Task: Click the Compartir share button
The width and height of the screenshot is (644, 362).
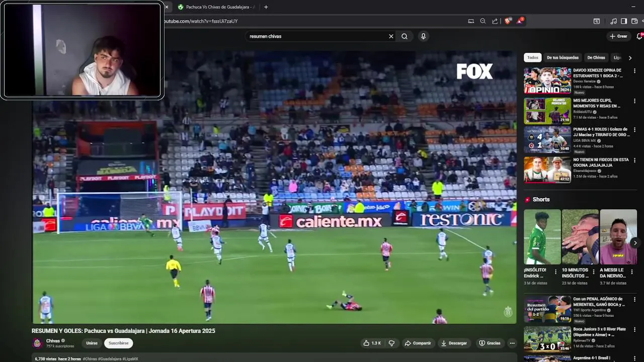Action: [x=418, y=343]
